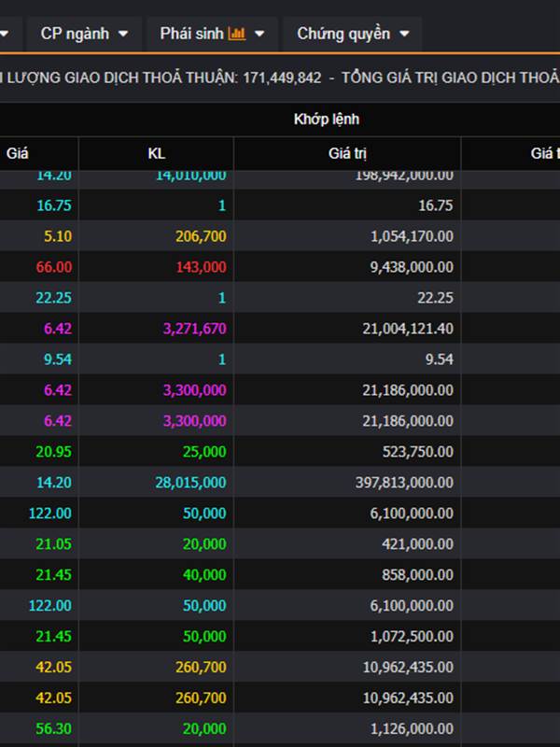
Task: Select the green price 56.30
Action: pyautogui.click(x=54, y=728)
